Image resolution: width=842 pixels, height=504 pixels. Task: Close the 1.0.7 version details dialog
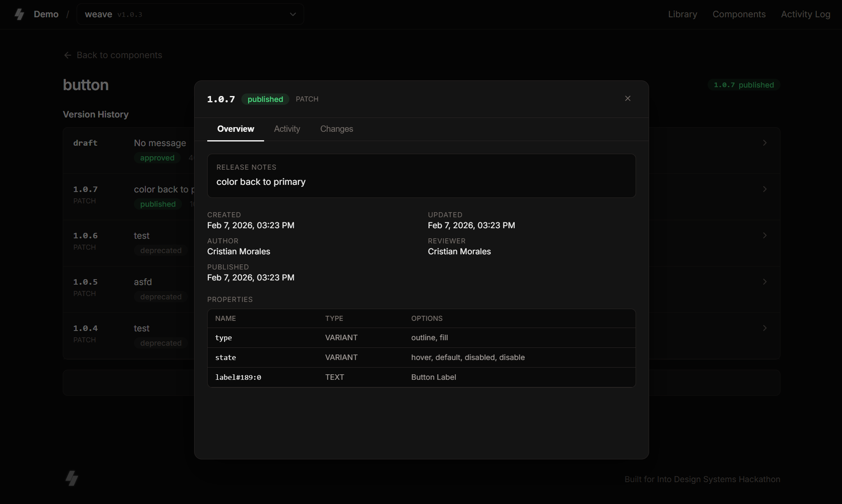[628, 99]
